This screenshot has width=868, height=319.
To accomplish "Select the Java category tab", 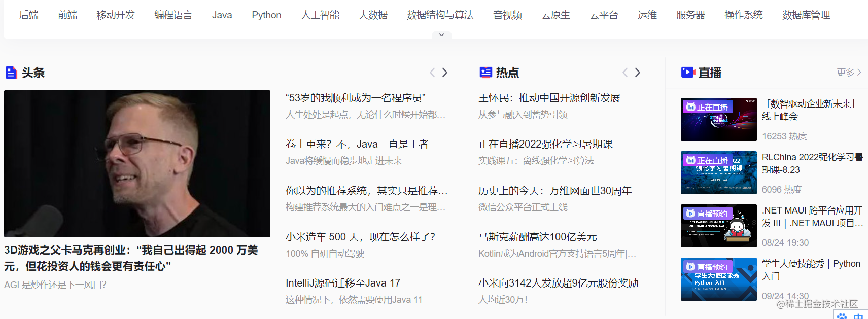I will pos(222,15).
